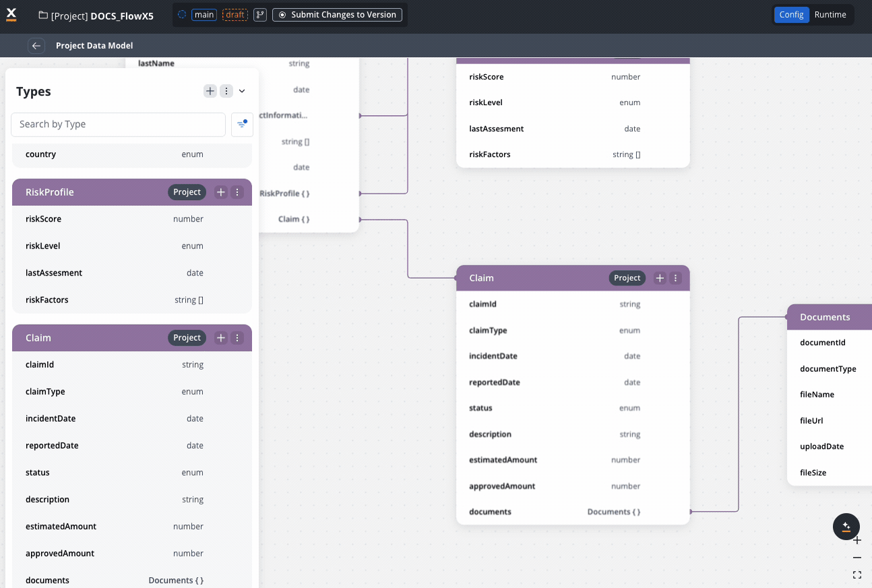Screen dimensions: 872x588
Task: Add attribute on the Claim canvas card
Action: (x=660, y=278)
